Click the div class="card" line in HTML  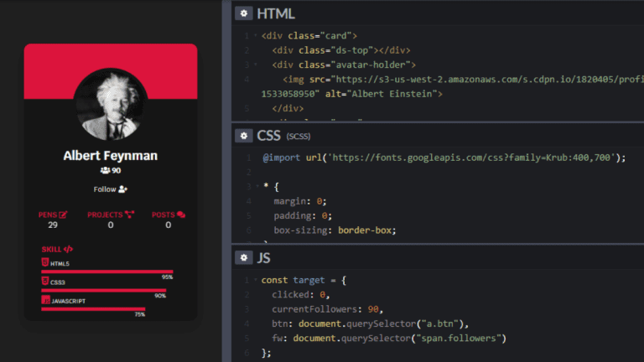pyautogui.click(x=309, y=36)
